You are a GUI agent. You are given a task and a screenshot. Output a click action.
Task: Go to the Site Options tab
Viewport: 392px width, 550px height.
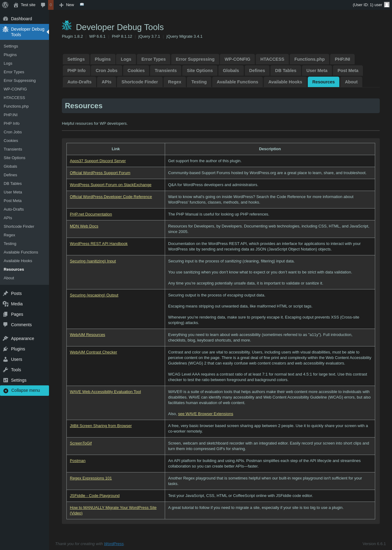200,71
